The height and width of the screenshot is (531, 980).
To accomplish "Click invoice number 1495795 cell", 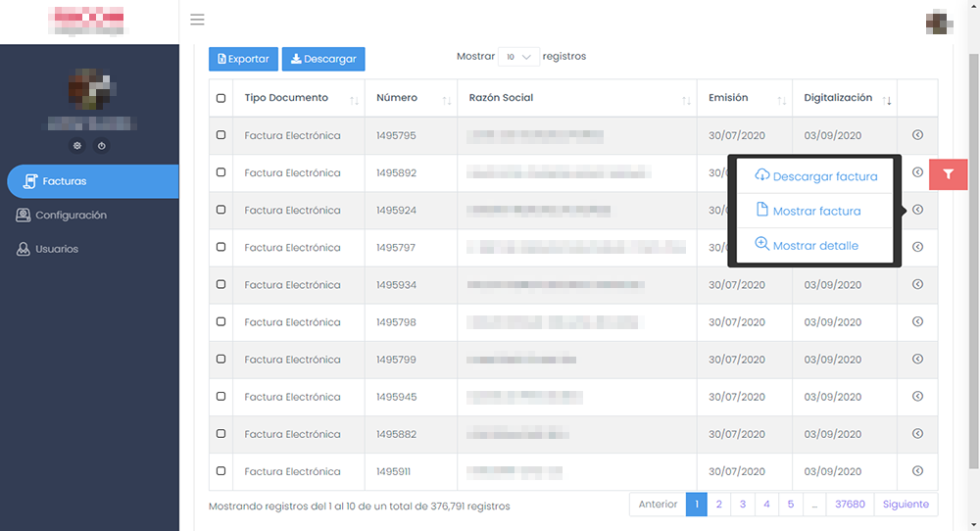I will click(x=412, y=135).
